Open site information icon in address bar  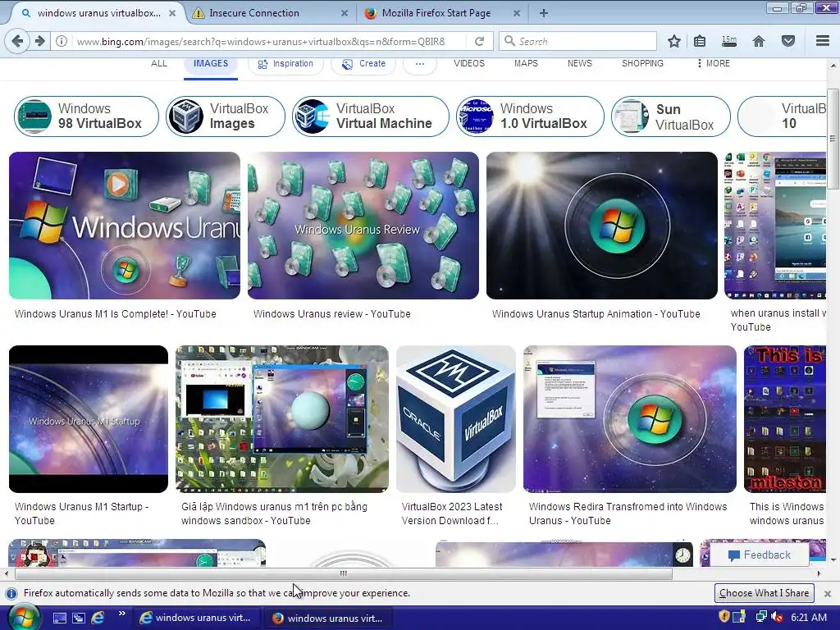pyautogui.click(x=62, y=41)
